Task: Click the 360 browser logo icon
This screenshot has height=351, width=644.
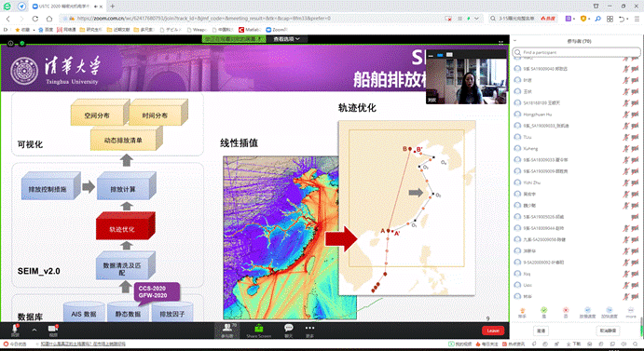Action: tap(7, 7)
